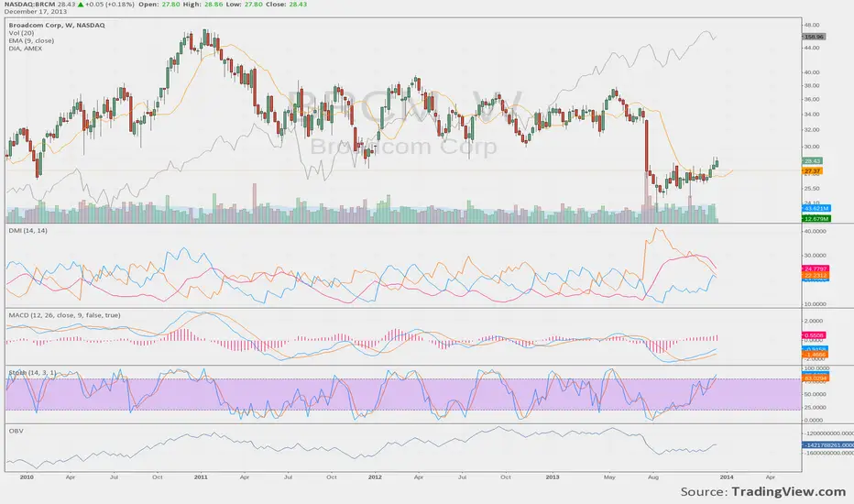
Task: Click the green 12.679M volume tag
Action: 816,218
